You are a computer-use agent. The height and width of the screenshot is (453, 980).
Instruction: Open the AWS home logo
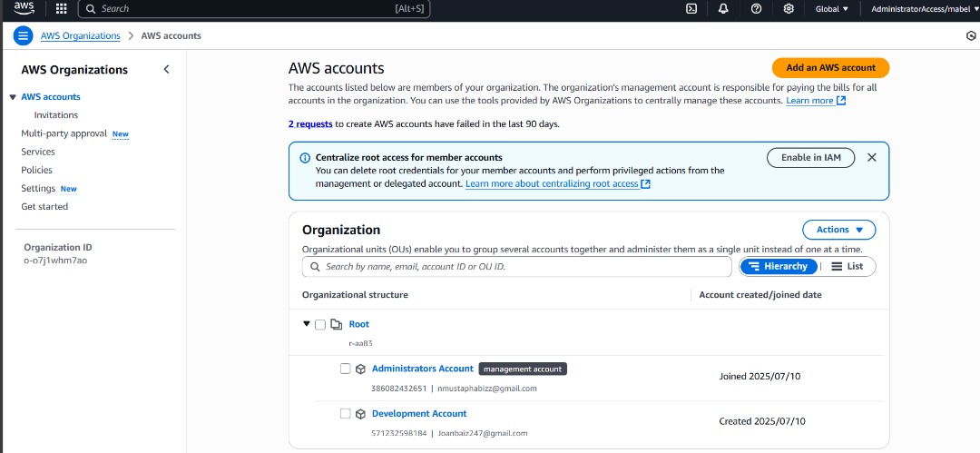[x=24, y=8]
